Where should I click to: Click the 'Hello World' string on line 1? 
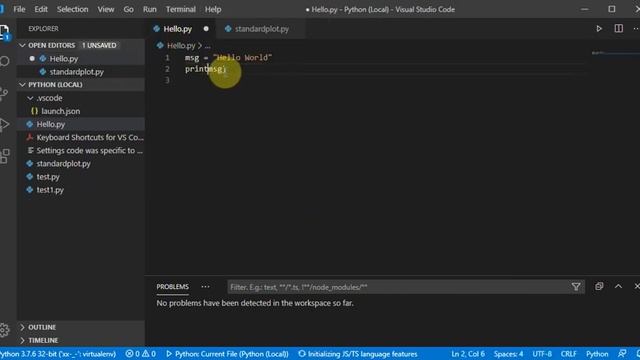pyautogui.click(x=242, y=58)
